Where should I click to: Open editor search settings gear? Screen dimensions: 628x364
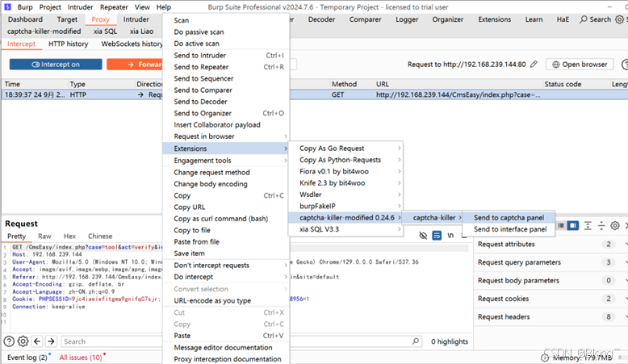pos(23,341)
